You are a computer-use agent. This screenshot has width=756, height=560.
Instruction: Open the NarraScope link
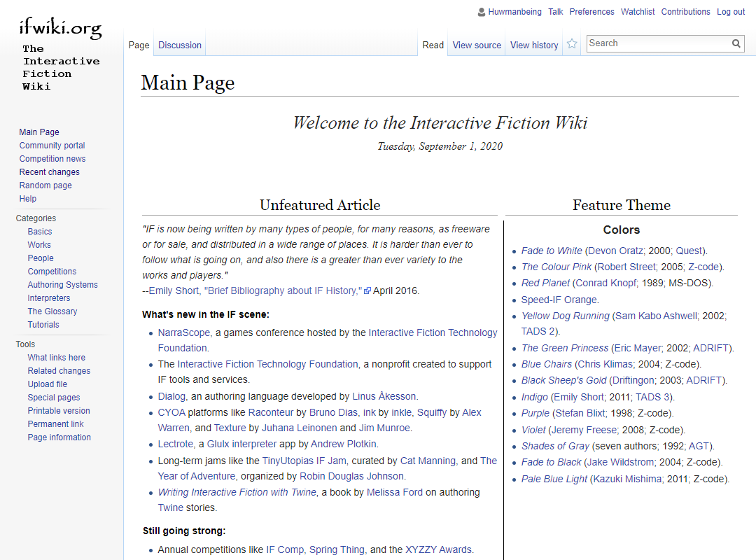tap(183, 332)
